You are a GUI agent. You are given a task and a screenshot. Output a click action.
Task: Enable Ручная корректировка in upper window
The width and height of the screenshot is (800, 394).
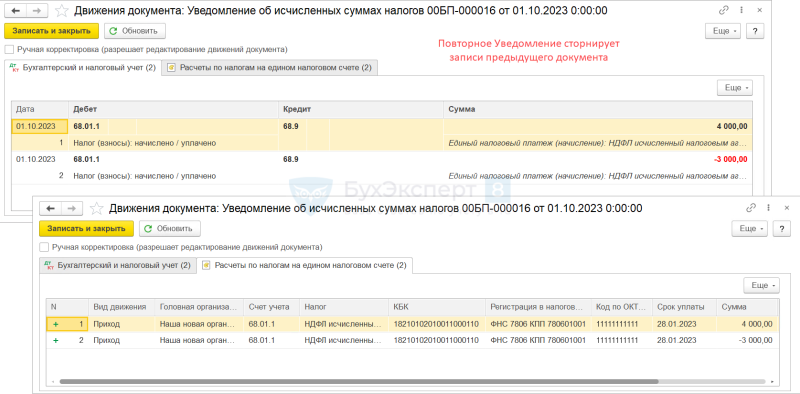tap(9, 50)
